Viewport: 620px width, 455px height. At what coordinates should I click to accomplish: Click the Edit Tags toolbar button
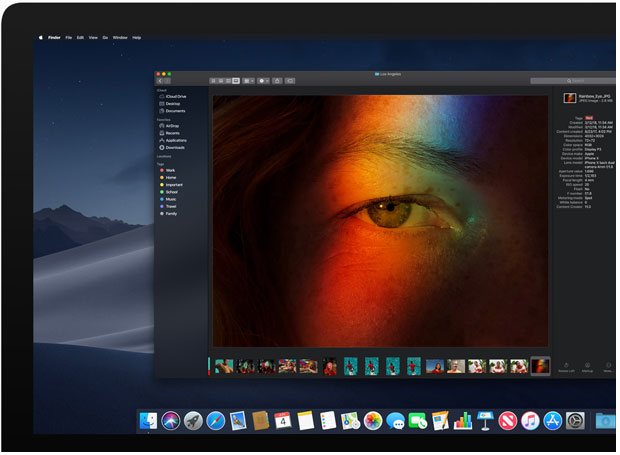(290, 81)
